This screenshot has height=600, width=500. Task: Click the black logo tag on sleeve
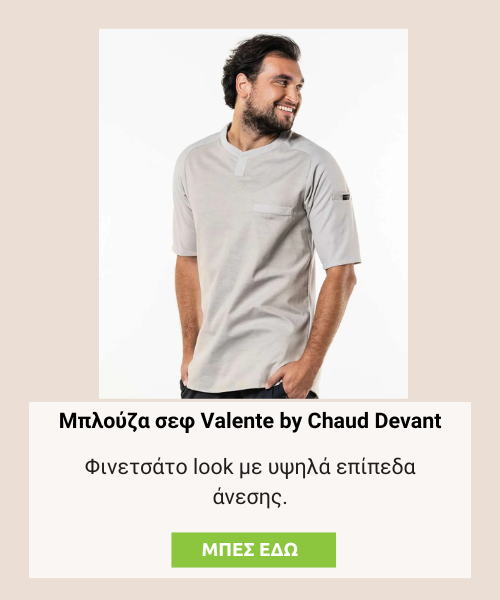coord(342,197)
